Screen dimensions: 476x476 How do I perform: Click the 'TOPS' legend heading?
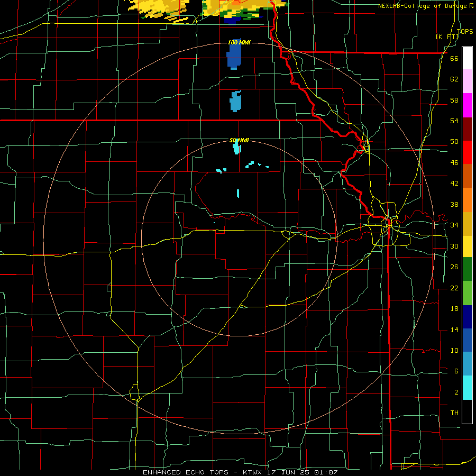tap(465, 31)
